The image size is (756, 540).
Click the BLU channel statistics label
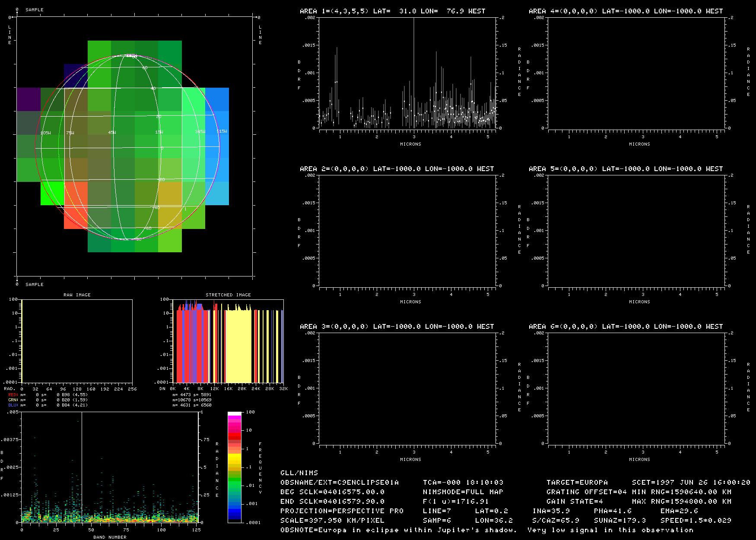(x=13, y=405)
